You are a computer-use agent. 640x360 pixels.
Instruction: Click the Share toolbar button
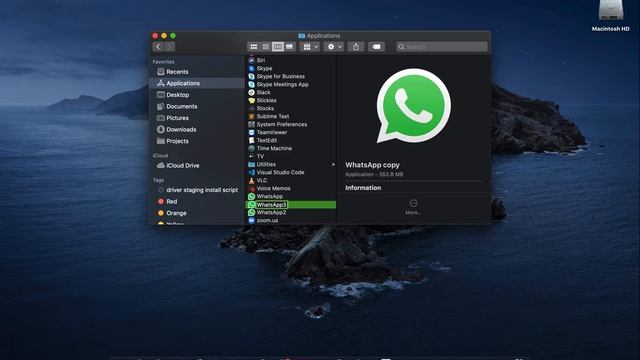point(356,47)
